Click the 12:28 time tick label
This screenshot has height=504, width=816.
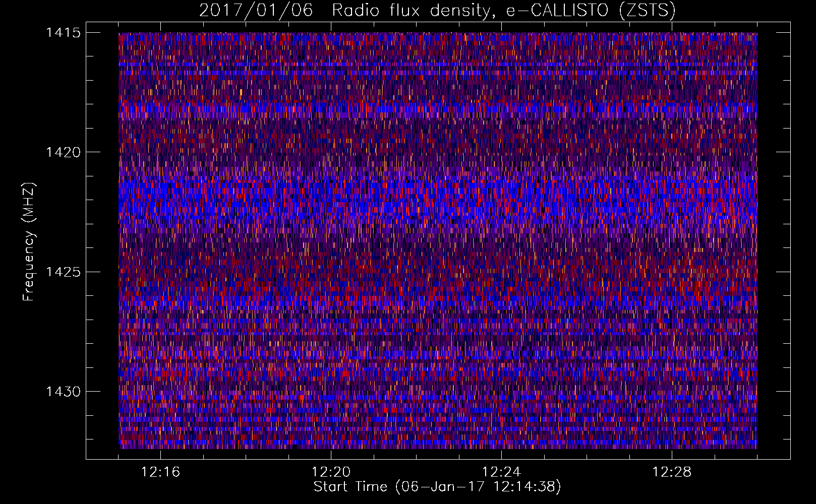click(672, 472)
